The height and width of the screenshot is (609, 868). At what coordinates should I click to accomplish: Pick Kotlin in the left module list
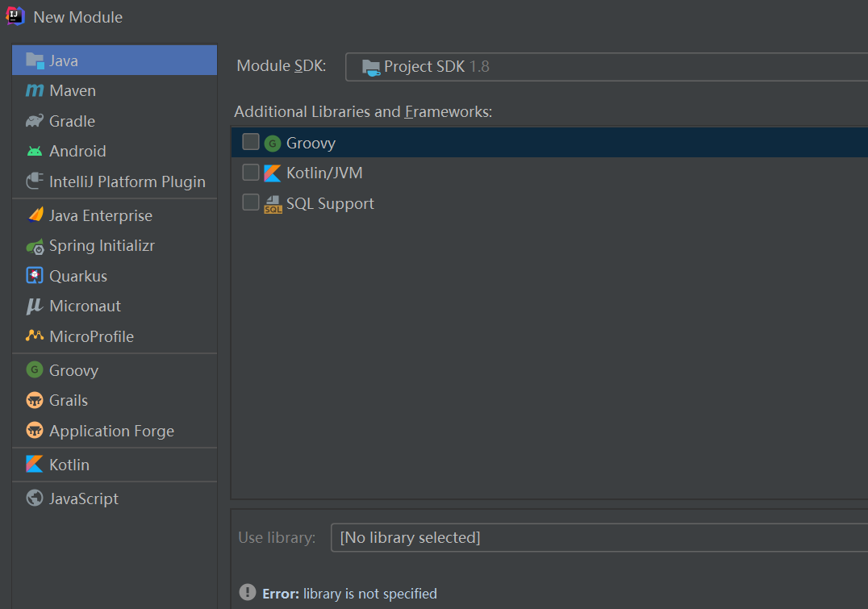coord(115,464)
